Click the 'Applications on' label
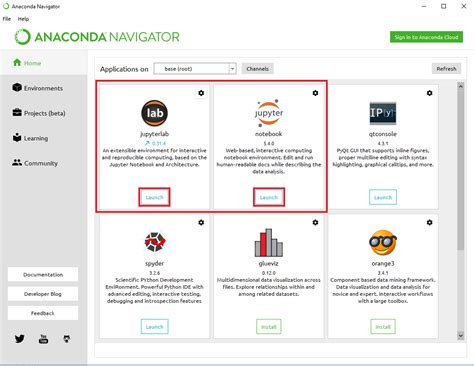The height and width of the screenshot is (366, 474). coord(124,69)
